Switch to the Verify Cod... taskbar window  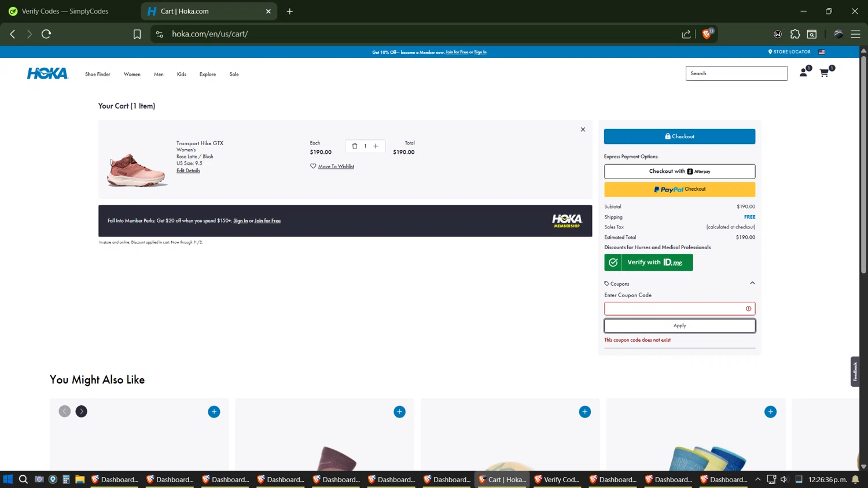pyautogui.click(x=556, y=479)
